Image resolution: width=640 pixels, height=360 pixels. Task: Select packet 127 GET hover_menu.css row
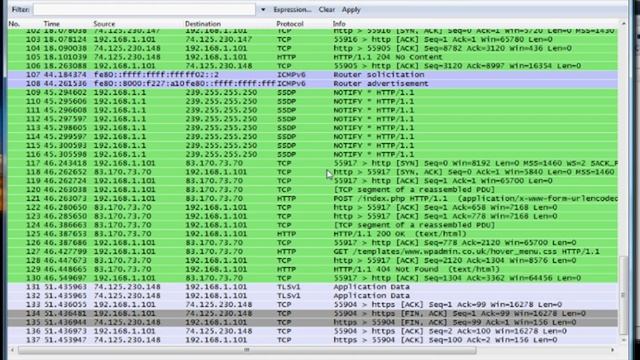coord(313,252)
